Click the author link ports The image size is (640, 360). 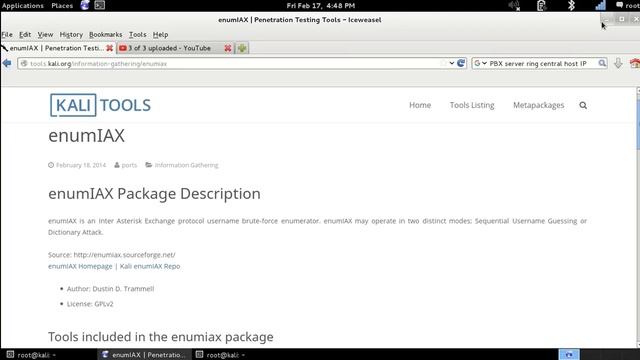(129, 165)
